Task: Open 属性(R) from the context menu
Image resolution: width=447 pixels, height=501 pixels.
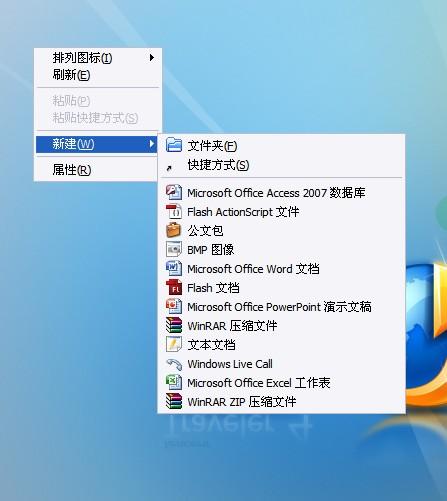Action: [x=96, y=170]
